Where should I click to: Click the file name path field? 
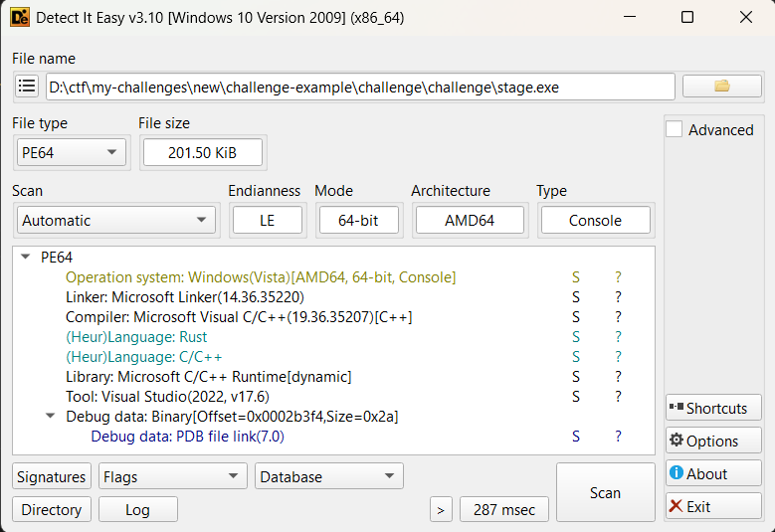[360, 87]
